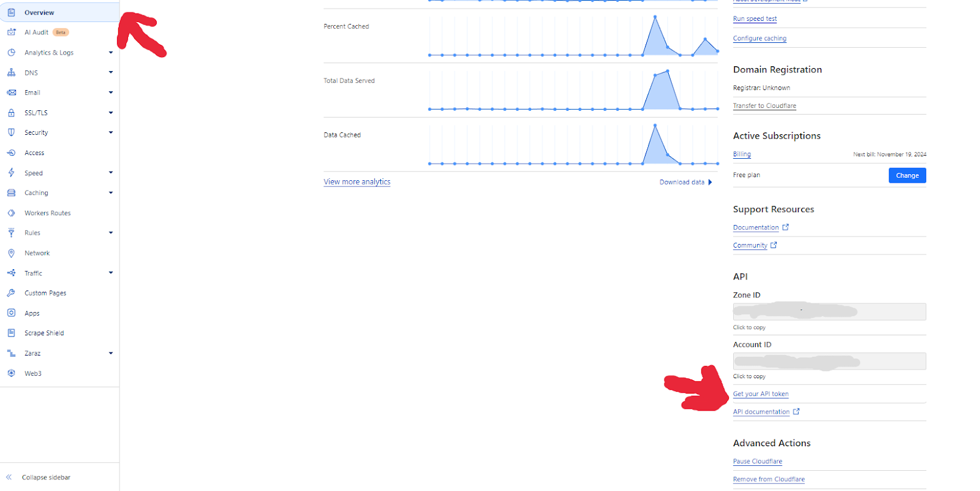
Task: Click the Apps icon in sidebar
Action: 11,313
